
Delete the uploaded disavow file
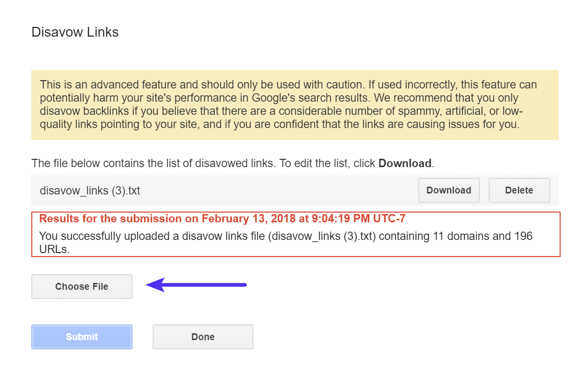pyautogui.click(x=519, y=190)
